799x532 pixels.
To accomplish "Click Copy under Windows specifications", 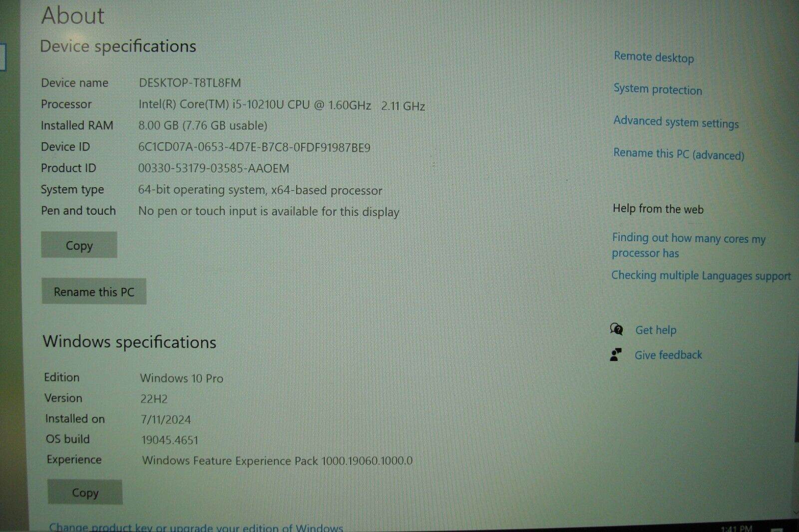I will pos(84,493).
